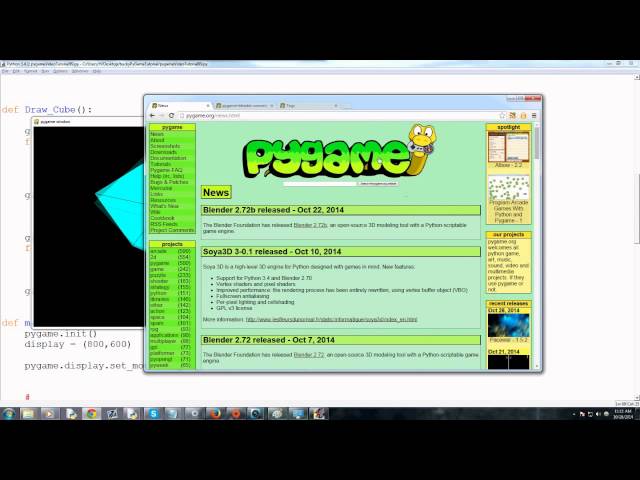Open the About link in pygame menu
Viewport: 640px width, 480px height.
157,140
